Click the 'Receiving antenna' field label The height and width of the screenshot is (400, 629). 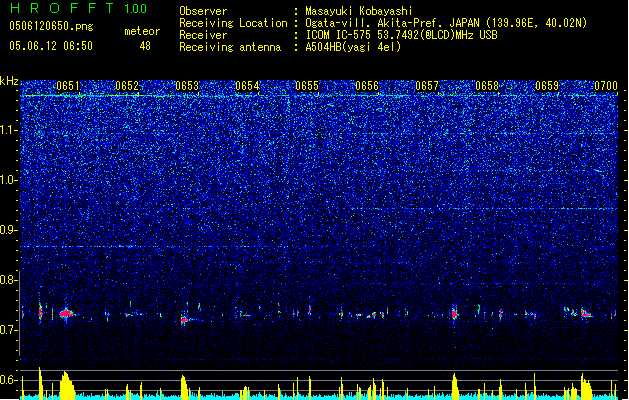(x=230, y=47)
